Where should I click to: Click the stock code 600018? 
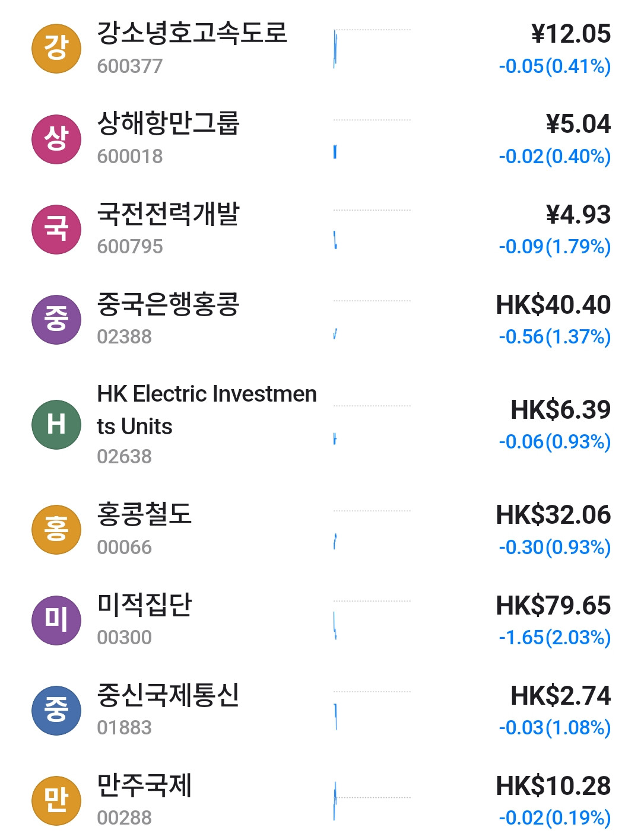[129, 157]
